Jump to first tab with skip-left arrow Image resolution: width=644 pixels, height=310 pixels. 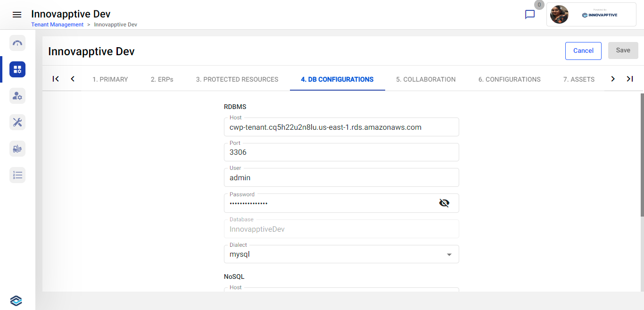[x=56, y=79]
